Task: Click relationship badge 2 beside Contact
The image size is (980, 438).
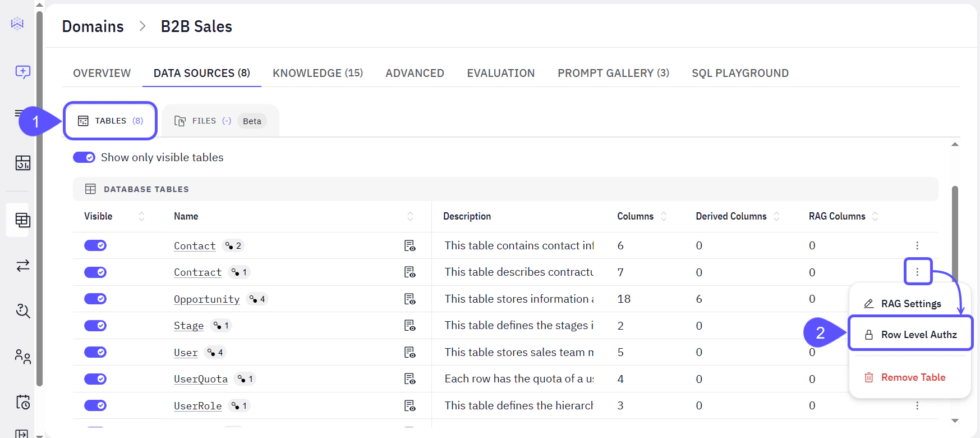Action: [233, 245]
